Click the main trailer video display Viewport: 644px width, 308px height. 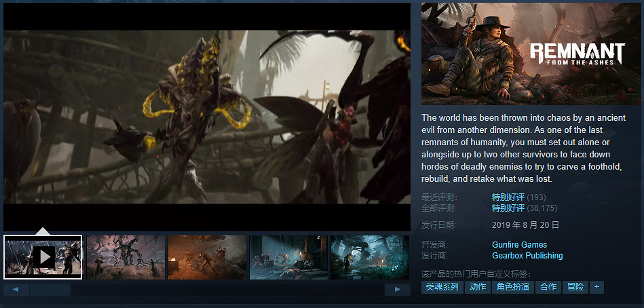[207, 117]
